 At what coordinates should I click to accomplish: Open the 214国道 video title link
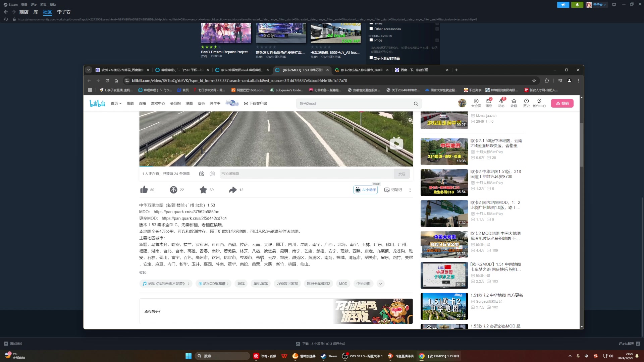pos(496,143)
